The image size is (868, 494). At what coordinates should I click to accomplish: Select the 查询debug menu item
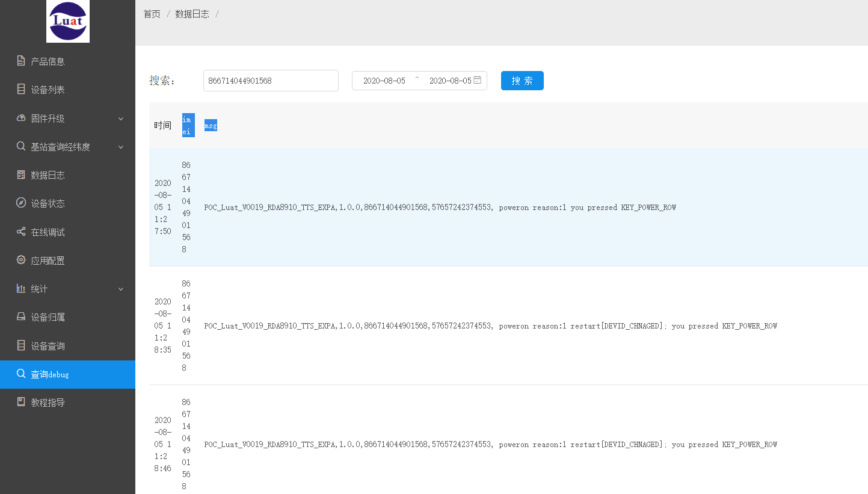tap(67, 374)
